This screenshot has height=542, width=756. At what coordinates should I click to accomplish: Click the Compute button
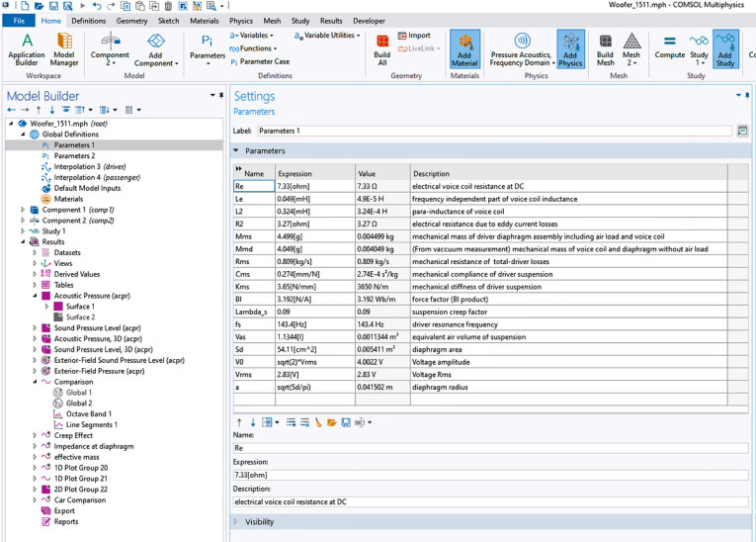pyautogui.click(x=670, y=47)
